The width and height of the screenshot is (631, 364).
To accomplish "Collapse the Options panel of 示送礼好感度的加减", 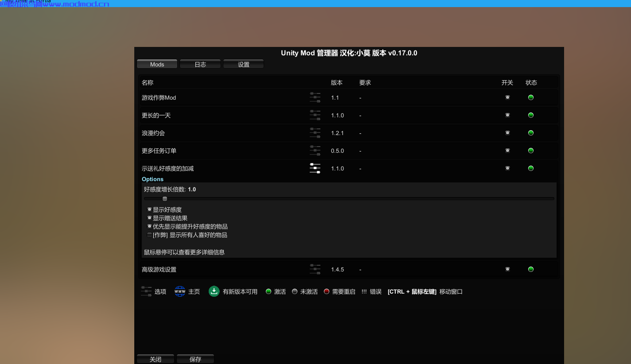I will [315, 168].
